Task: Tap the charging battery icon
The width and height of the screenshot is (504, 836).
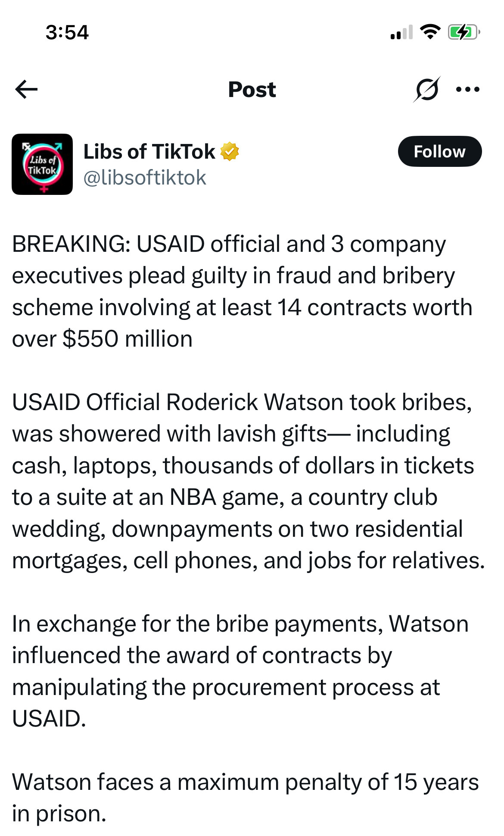Action: [x=464, y=32]
